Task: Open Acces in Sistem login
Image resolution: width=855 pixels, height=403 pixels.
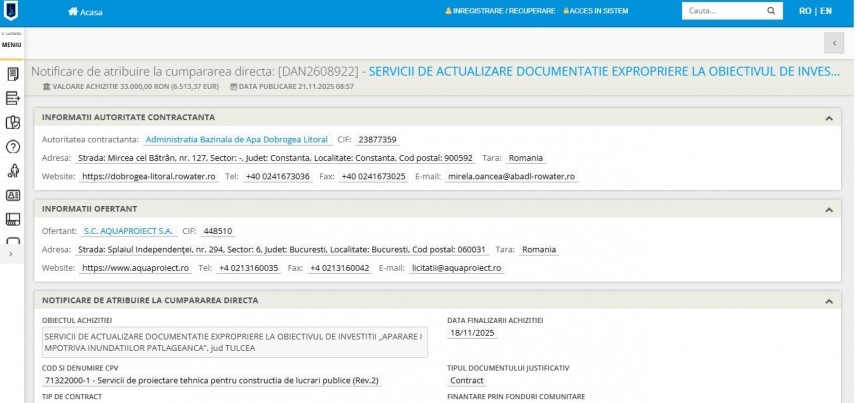Action: tap(596, 12)
